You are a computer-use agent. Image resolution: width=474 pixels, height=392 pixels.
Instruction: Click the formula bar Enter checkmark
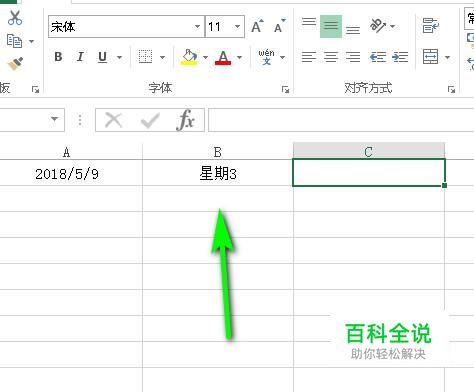pyautogui.click(x=150, y=120)
